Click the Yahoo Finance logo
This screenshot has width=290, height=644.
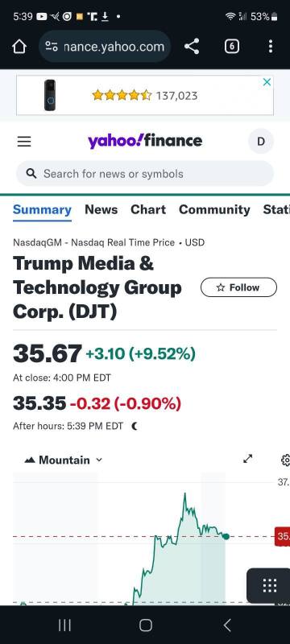(144, 141)
